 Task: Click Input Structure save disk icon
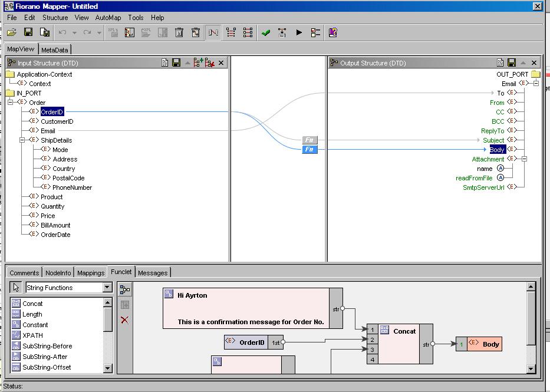click(x=176, y=62)
